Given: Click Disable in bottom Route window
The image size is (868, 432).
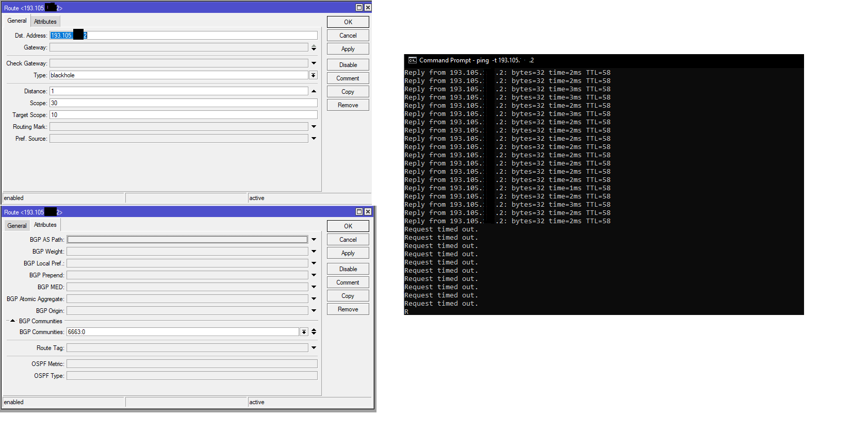Looking at the screenshot, I should point(348,269).
